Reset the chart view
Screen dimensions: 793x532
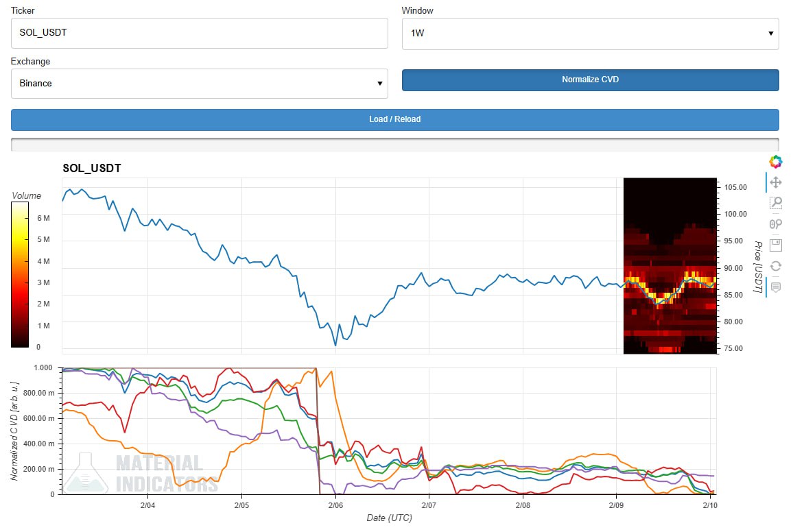(x=775, y=266)
